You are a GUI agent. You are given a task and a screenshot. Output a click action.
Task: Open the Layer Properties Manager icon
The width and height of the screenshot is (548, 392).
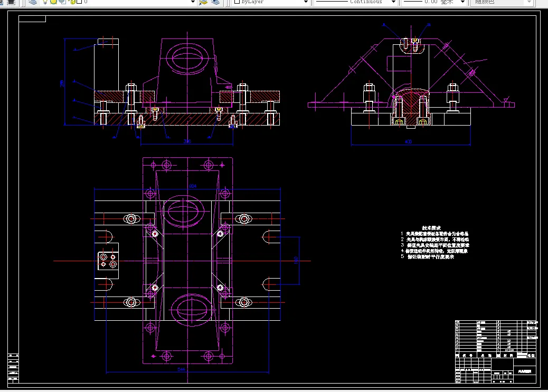pyautogui.click(x=33, y=2)
